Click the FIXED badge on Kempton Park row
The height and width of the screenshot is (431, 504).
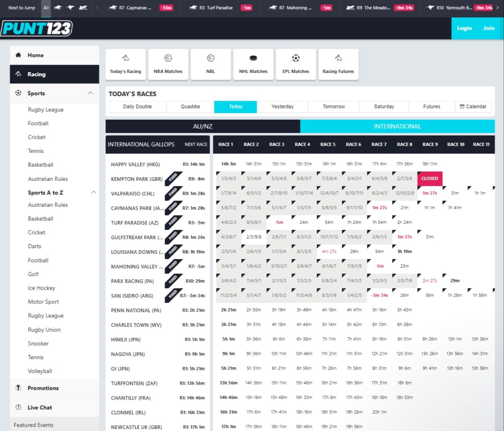tap(173, 178)
